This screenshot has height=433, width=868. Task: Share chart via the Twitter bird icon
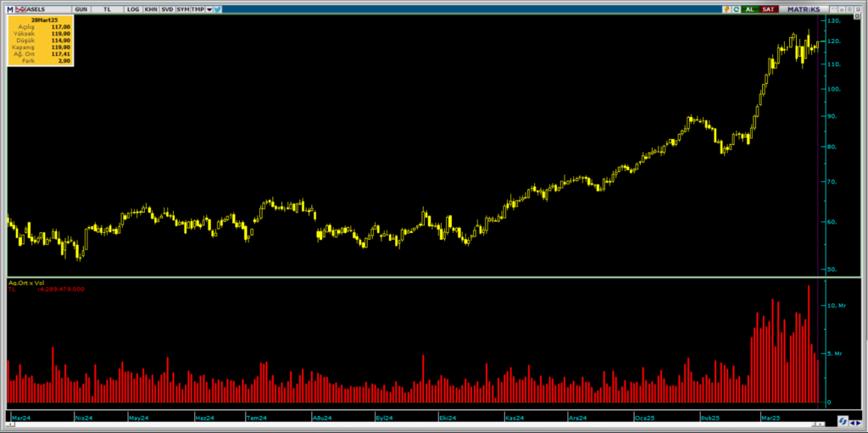(218, 8)
